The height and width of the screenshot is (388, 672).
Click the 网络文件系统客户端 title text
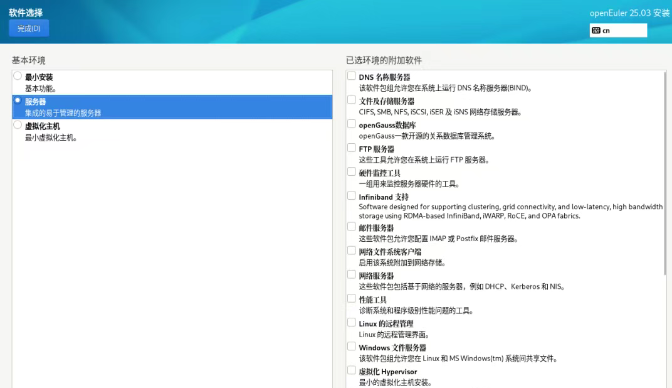tap(390, 252)
